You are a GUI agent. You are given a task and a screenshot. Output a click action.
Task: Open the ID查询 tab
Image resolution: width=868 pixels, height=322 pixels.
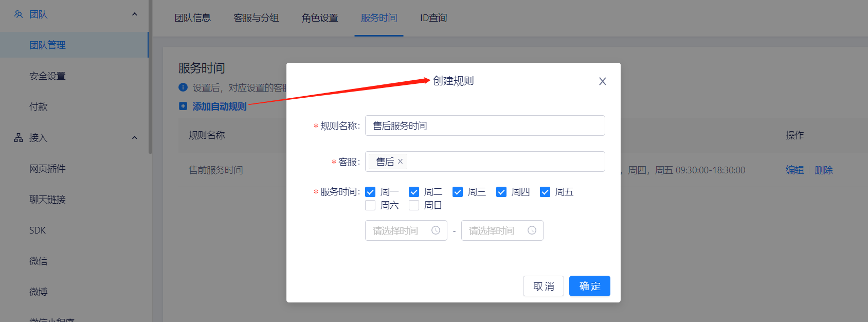point(433,18)
